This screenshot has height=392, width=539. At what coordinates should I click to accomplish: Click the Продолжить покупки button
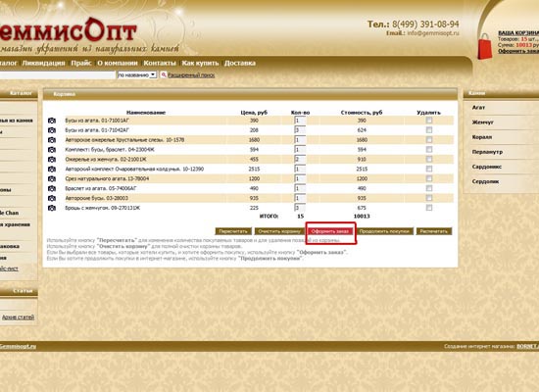385,231
